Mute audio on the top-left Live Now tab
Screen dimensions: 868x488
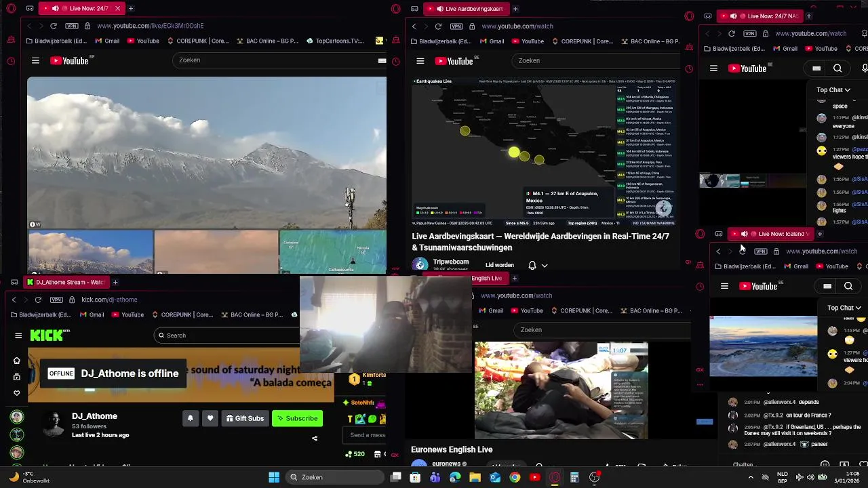click(x=55, y=9)
